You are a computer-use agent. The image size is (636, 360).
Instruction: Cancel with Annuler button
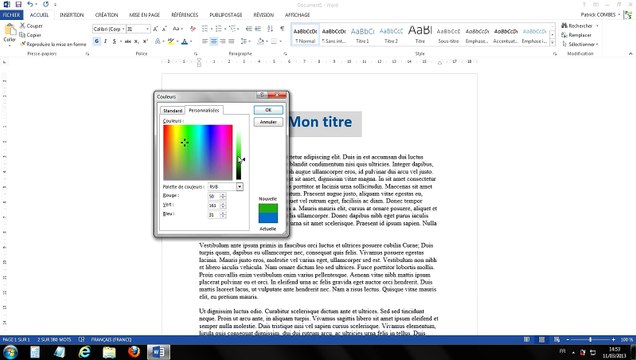(268, 122)
